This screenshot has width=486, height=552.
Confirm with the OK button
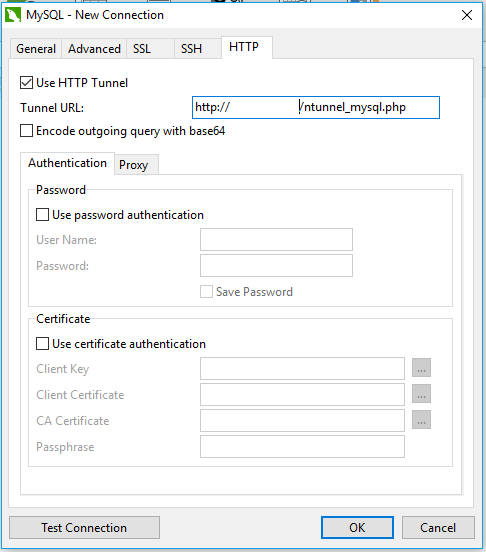(357, 527)
